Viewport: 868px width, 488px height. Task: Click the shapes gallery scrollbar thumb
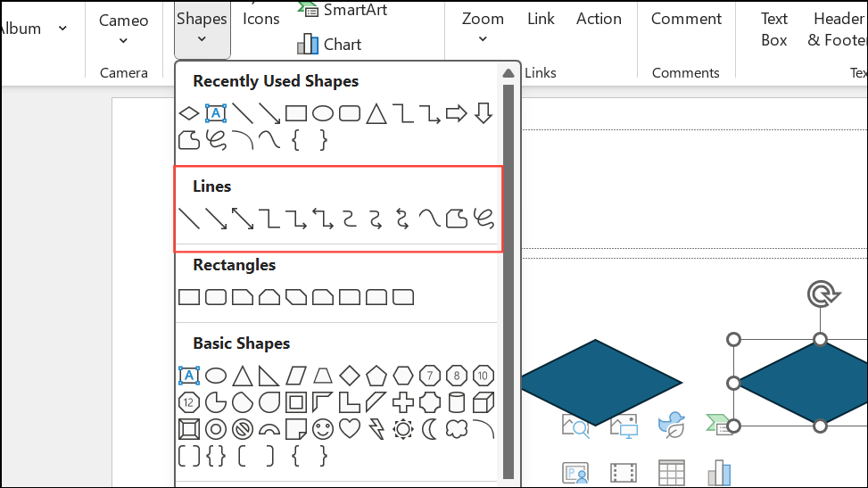click(508, 281)
